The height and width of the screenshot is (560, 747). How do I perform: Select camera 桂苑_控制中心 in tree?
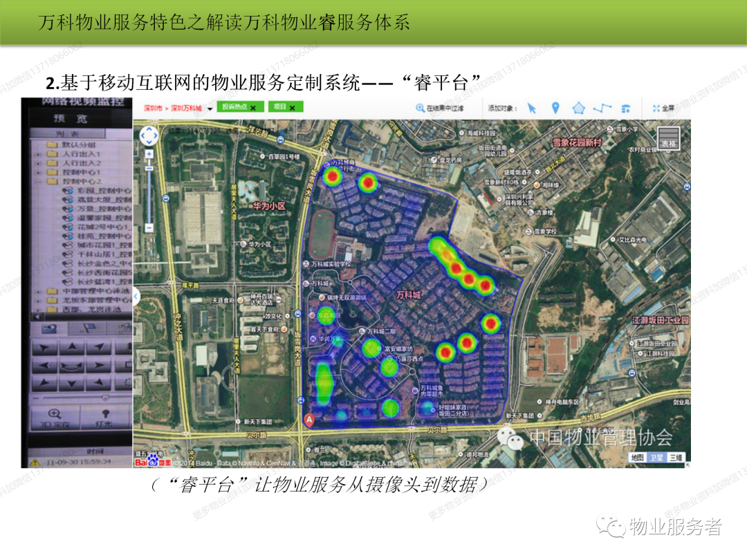point(98,236)
